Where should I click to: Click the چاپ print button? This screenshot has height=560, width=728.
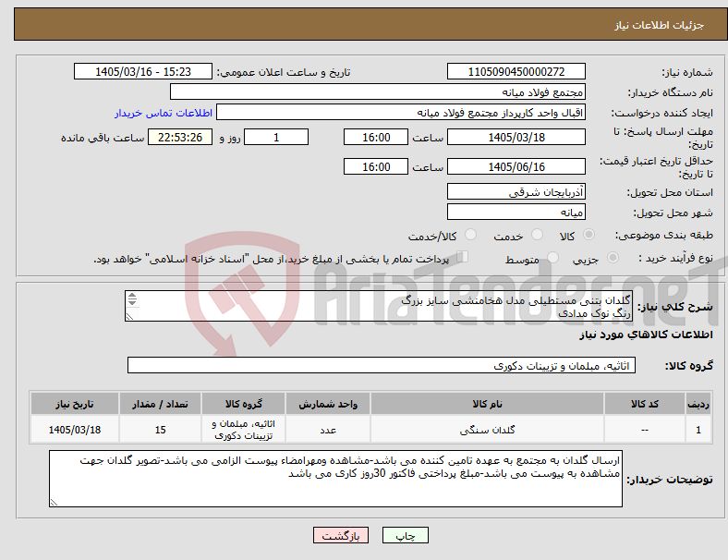[406, 535]
